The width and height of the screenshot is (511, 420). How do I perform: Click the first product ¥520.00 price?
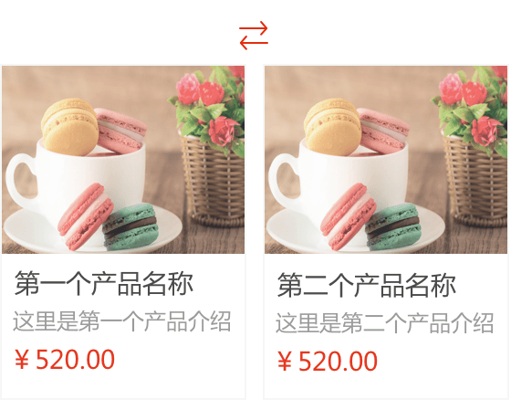point(65,360)
